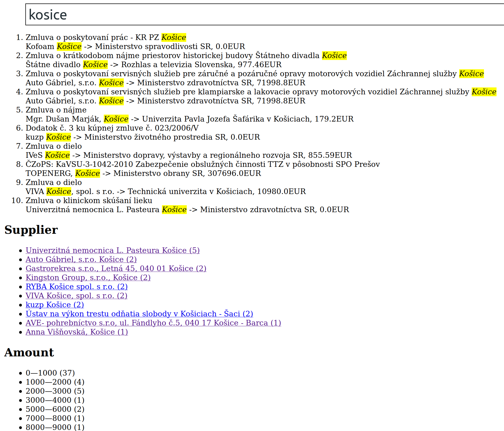
Task: Click result title 'Zmluva o nájme'
Action: 56,110
